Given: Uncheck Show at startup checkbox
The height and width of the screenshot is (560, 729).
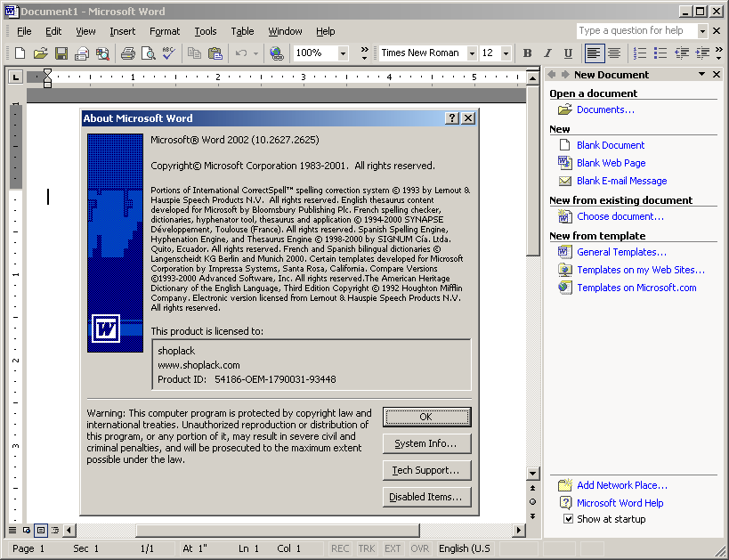Looking at the screenshot, I should click(x=568, y=519).
